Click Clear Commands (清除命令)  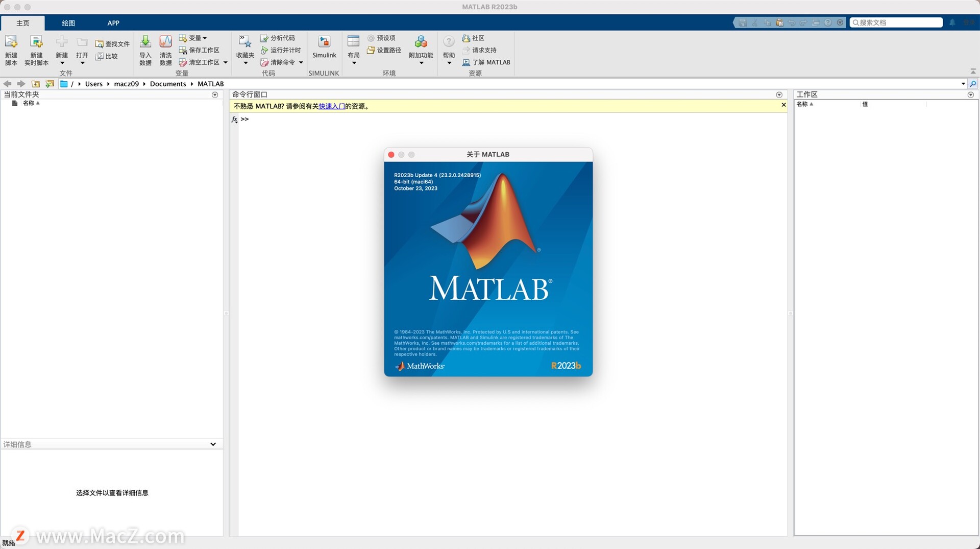click(278, 62)
